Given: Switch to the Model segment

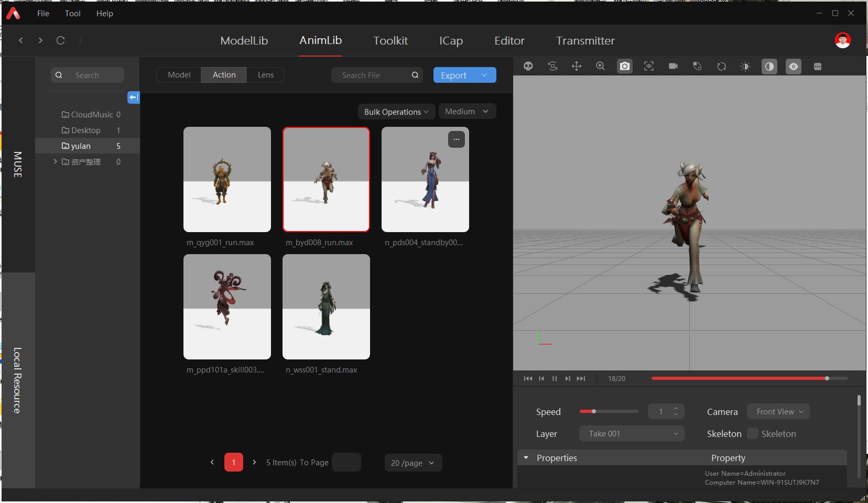Looking at the screenshot, I should (179, 75).
